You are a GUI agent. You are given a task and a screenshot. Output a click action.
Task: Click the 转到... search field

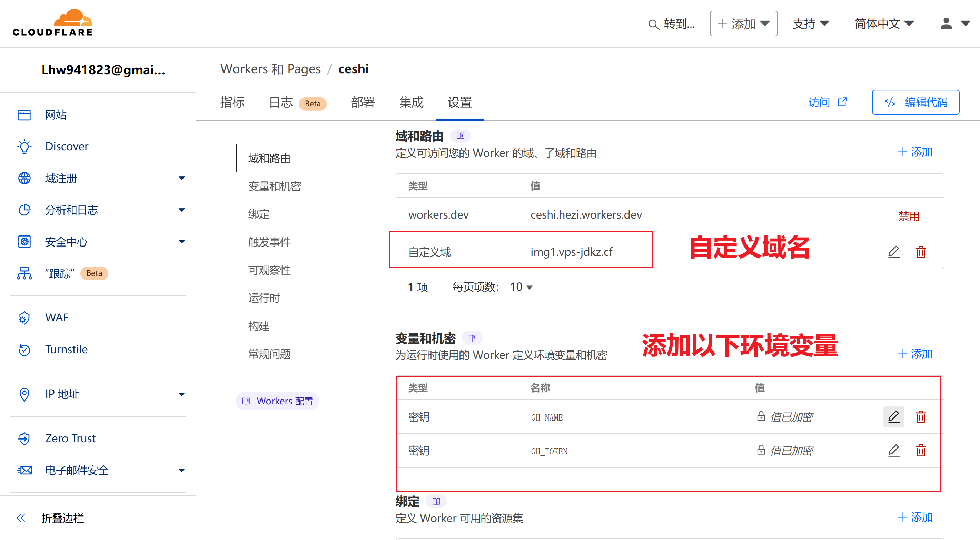point(672,24)
